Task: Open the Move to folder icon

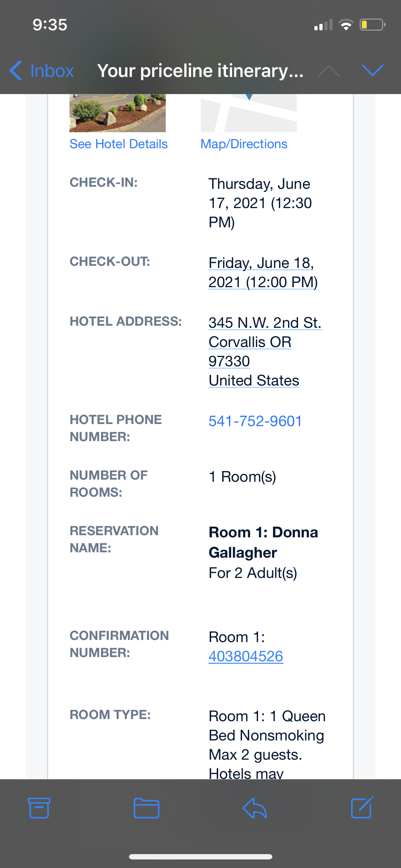Action: [x=146, y=808]
